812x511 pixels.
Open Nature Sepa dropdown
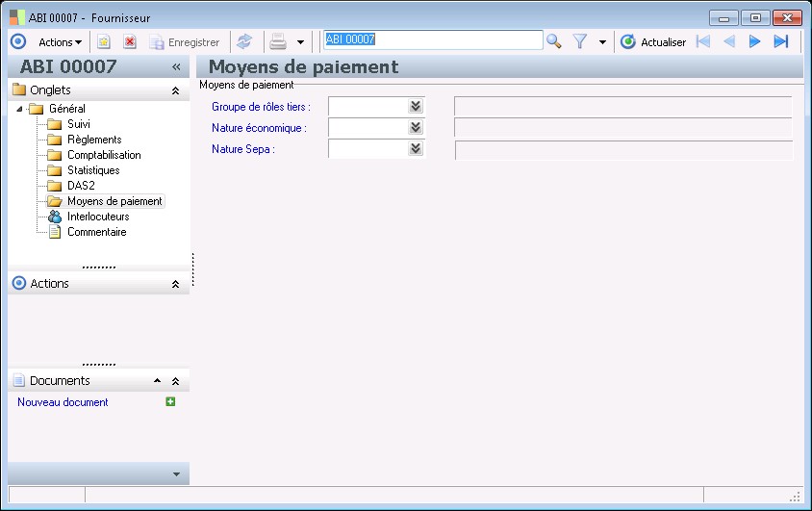[416, 148]
